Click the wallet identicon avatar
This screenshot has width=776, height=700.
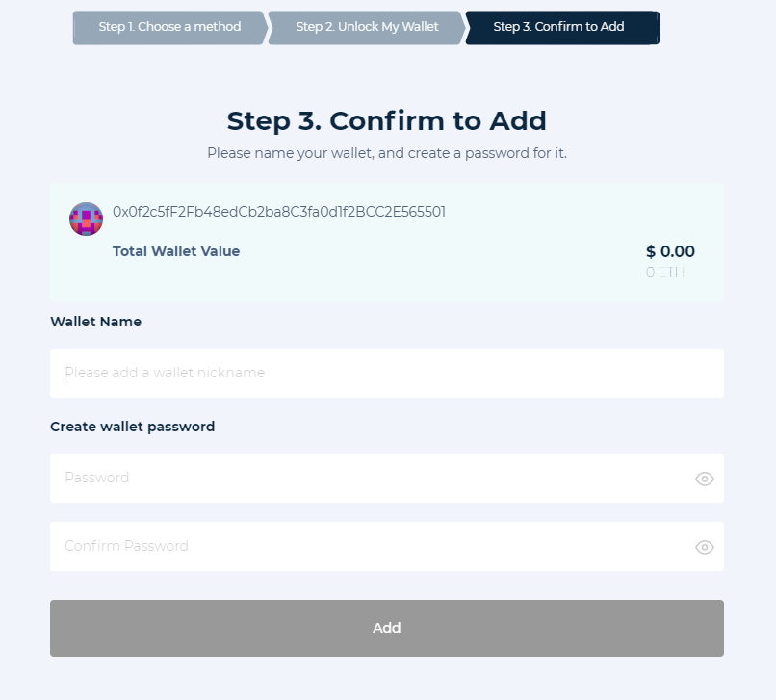(86, 219)
